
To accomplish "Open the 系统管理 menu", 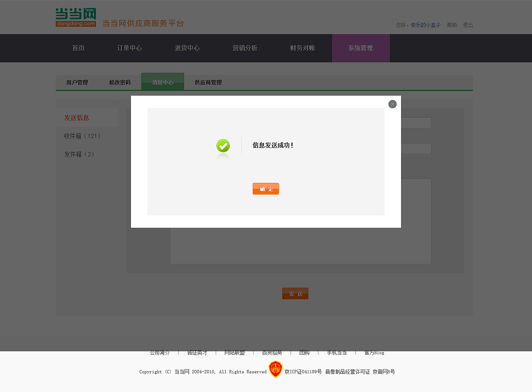I will tap(360, 48).
